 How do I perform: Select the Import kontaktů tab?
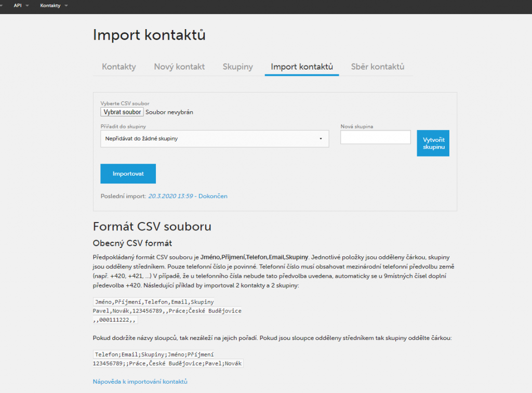click(302, 67)
